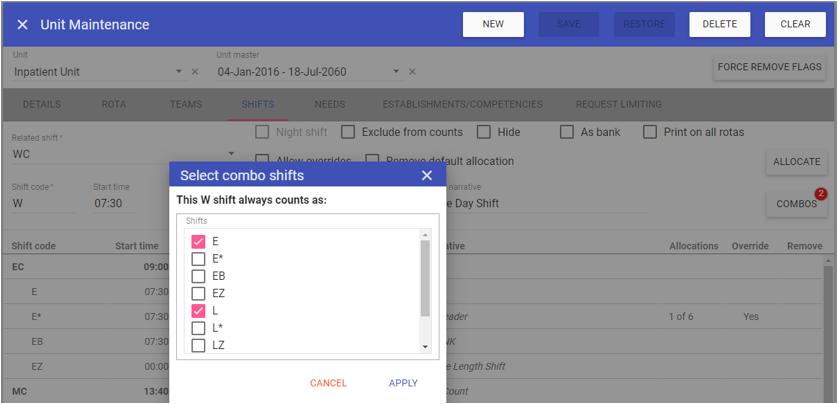The width and height of the screenshot is (838, 404).
Task: Click the New button in header
Action: point(493,25)
